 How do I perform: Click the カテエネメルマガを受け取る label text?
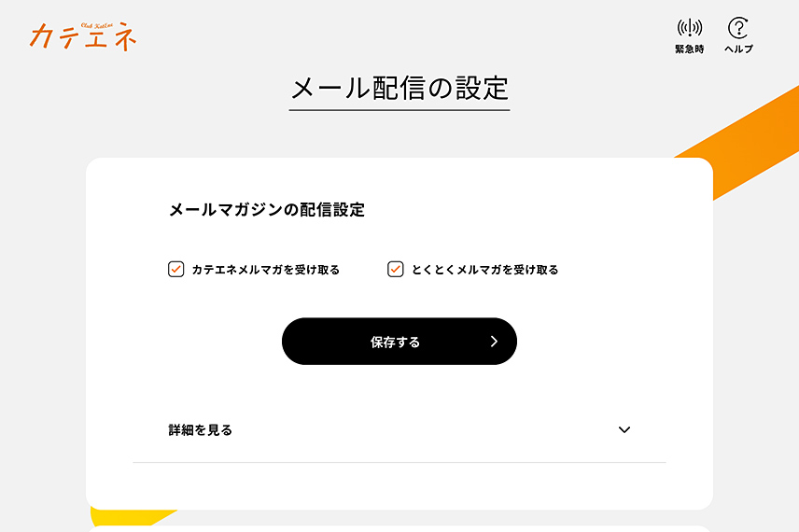265,270
